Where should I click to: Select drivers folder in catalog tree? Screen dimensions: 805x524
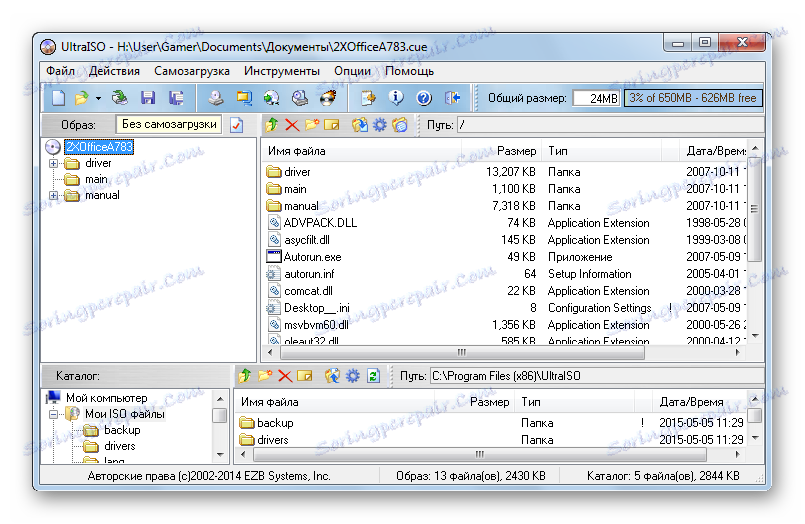pos(120,446)
